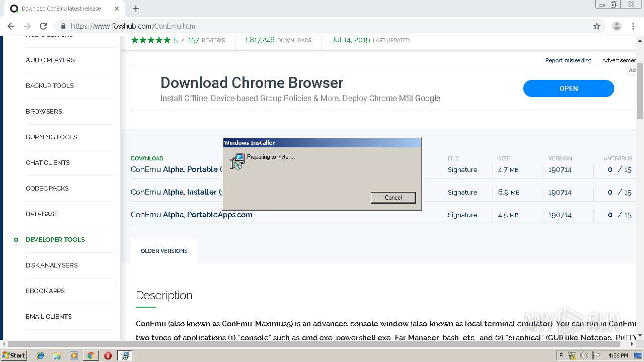644x362 pixels.
Task: Open Signature link for the PortableApps.com row
Action: 462,215
